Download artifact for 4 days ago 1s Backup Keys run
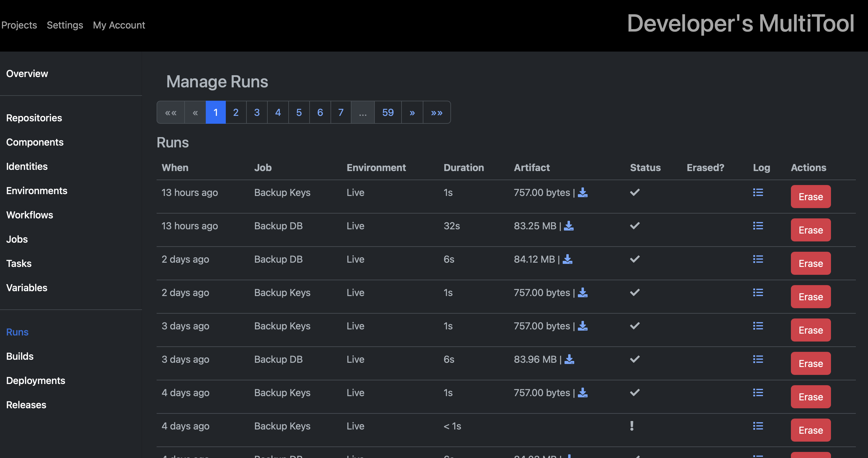The width and height of the screenshot is (868, 458). (583, 393)
